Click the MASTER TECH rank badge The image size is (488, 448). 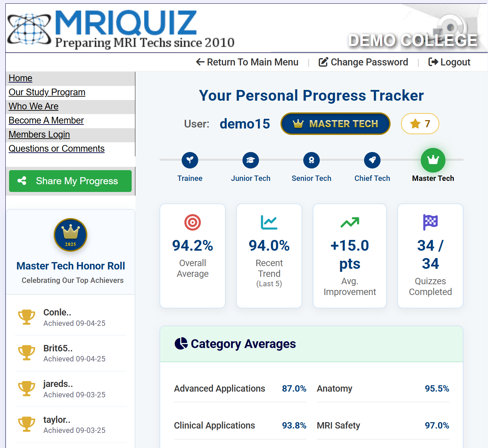tap(335, 124)
